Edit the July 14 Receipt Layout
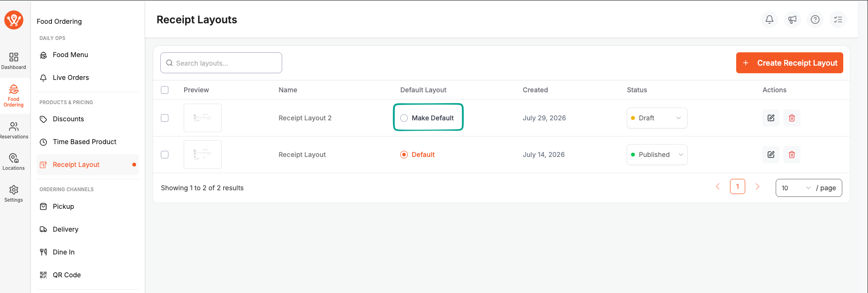The image size is (868, 293). [x=771, y=155]
